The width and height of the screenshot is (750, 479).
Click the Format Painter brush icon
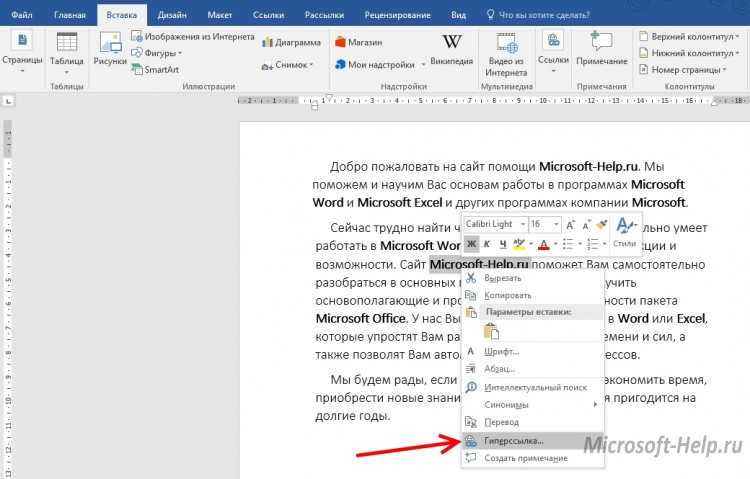click(602, 224)
